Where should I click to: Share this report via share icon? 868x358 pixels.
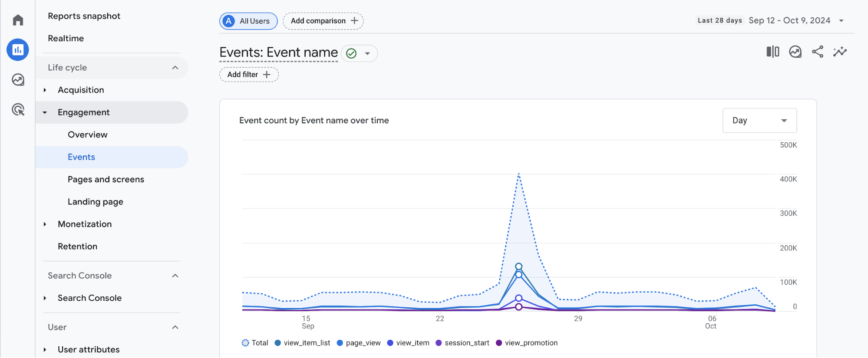click(x=818, y=52)
